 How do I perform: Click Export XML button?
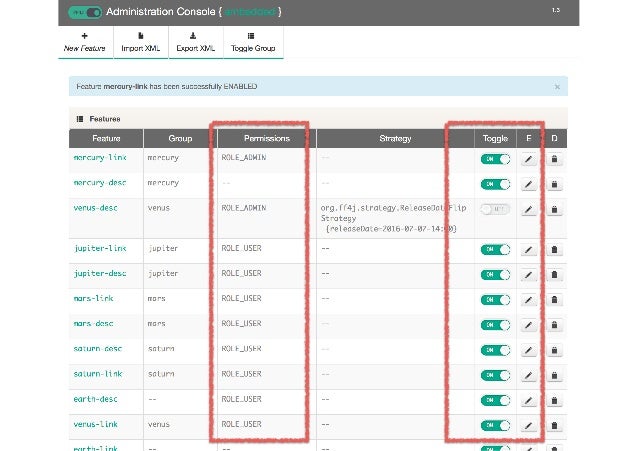coord(196,42)
